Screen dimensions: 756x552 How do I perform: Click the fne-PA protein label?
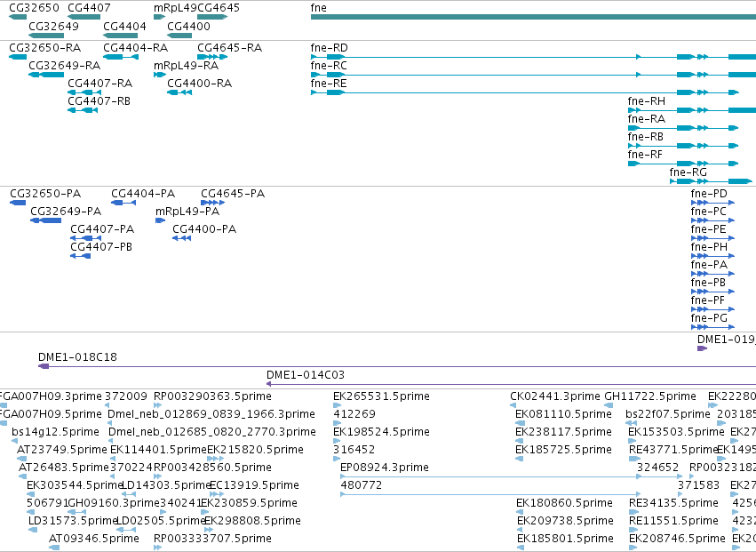point(709,265)
